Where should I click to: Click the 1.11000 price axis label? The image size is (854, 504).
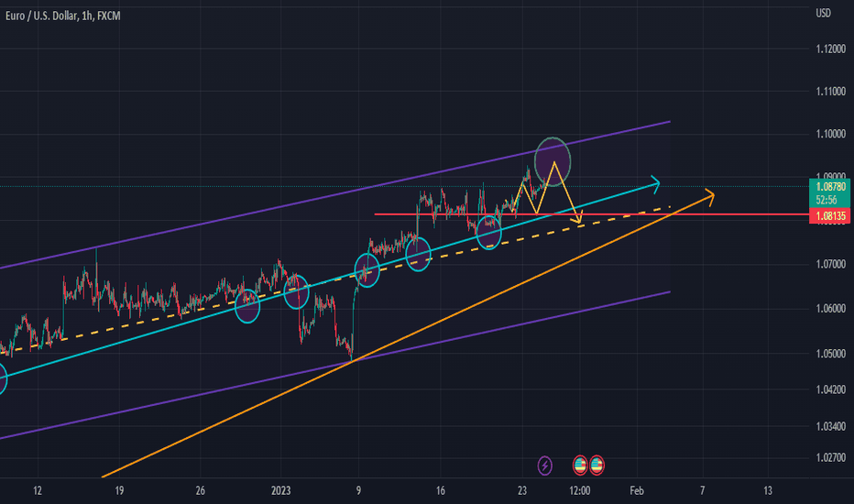click(x=830, y=92)
